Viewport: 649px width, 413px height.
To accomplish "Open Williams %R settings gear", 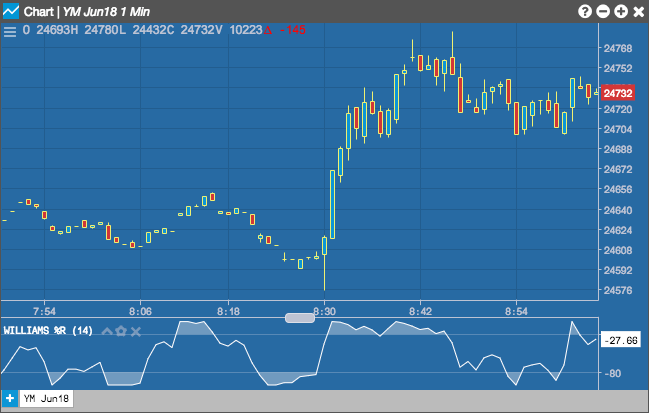I will (121, 331).
